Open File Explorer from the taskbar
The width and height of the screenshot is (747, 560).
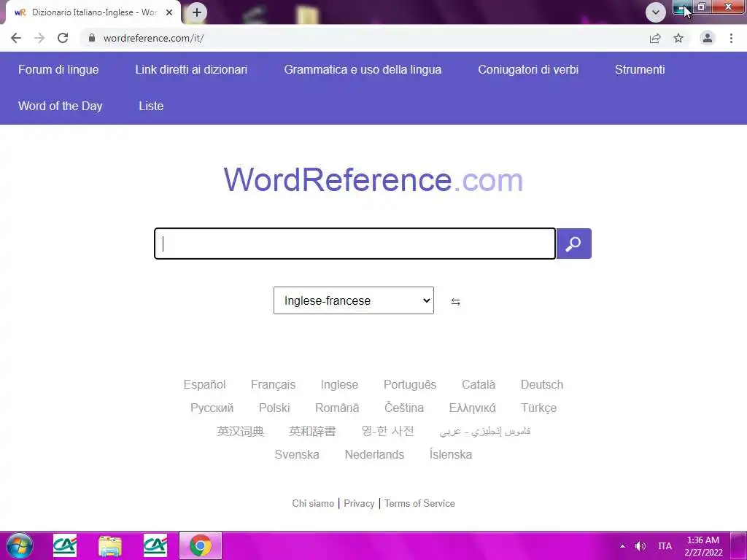pos(110,545)
